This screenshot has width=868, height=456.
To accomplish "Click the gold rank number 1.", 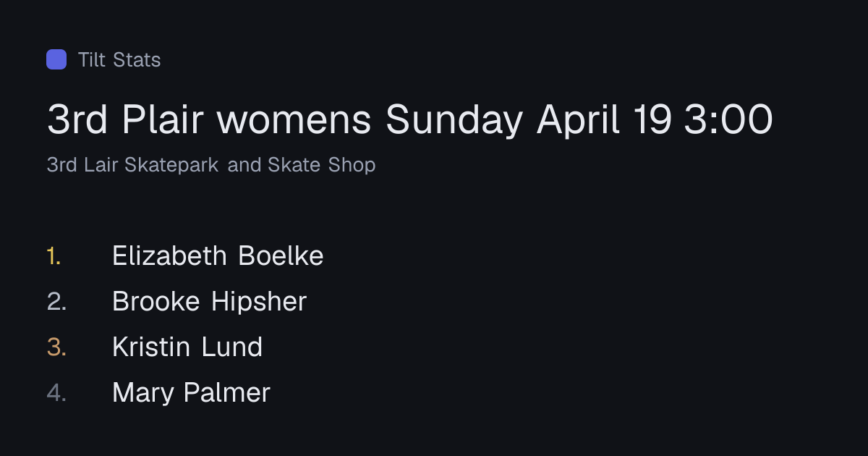I will [x=54, y=256].
